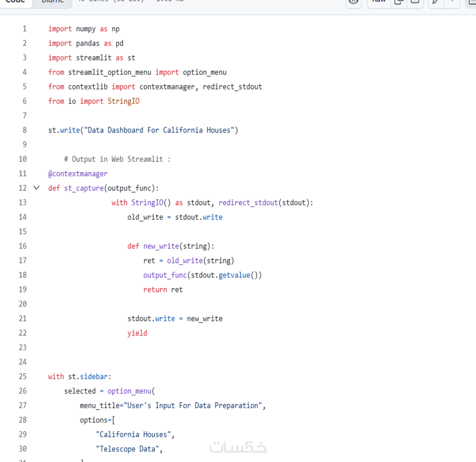Screen dimensions: 476x462
Task: Click new_write in its def on line 16
Action: pyautogui.click(x=161, y=246)
